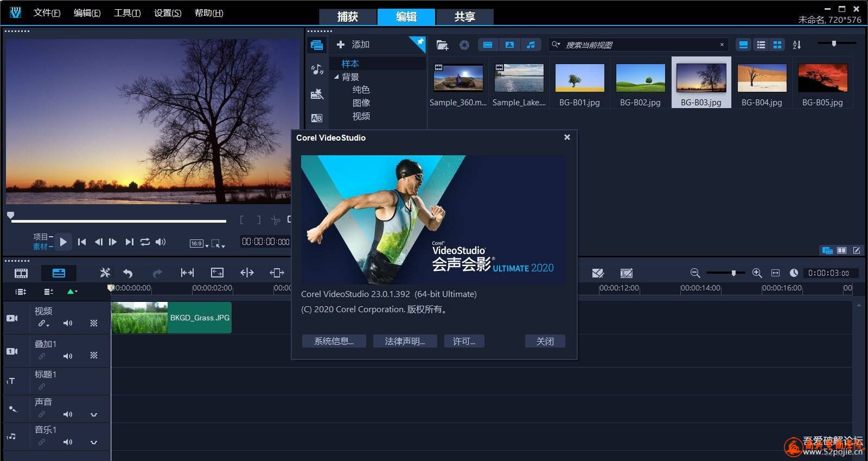Switch to the 共享 tab
Image resolution: width=868 pixels, height=461 pixels.
coord(465,17)
